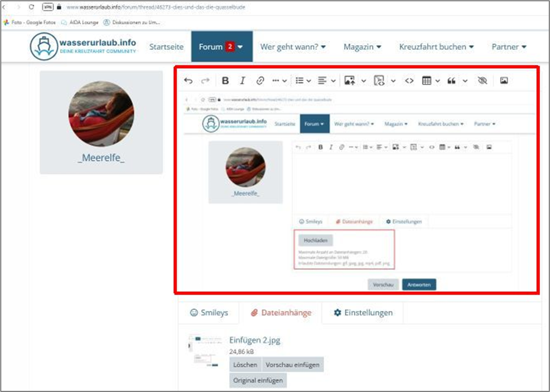Switch to the Smileys tab
The image size is (550, 392).
pos(209,313)
